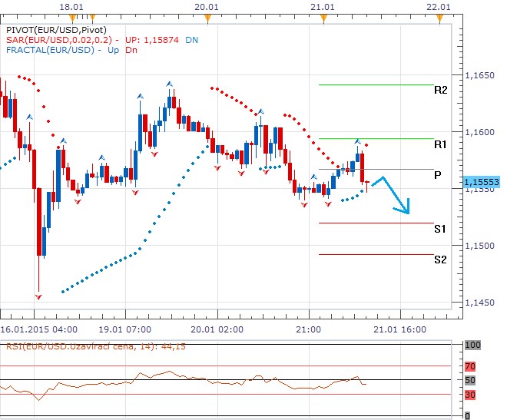Screen dimensions: 507x420
Task: Click the red Dn label in FRACTAL row
Action: click(132, 49)
